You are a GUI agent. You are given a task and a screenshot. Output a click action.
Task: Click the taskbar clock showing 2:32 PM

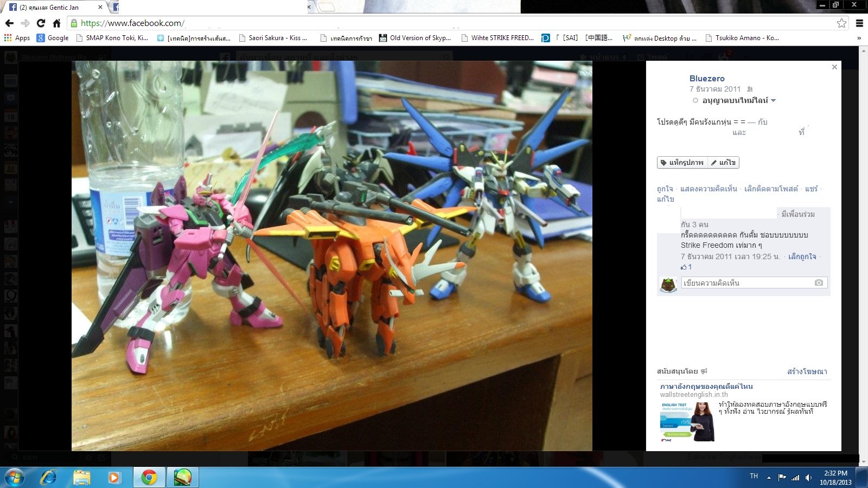tap(835, 478)
